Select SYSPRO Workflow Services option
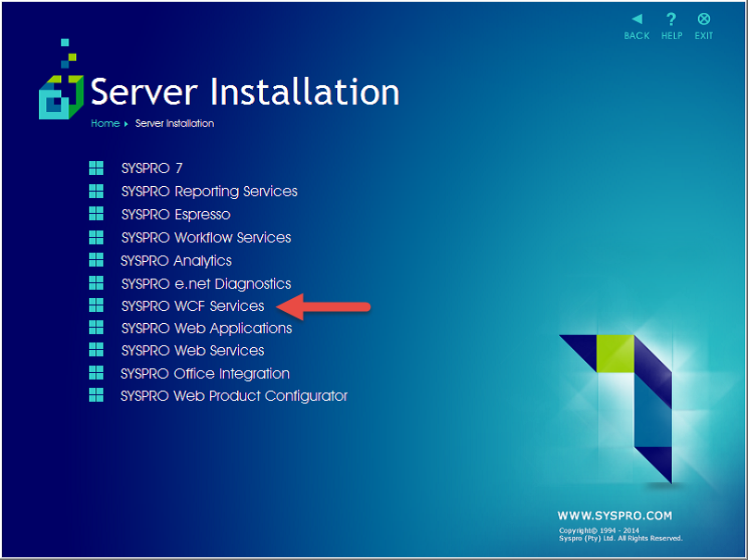This screenshot has width=748, height=560. point(206,238)
